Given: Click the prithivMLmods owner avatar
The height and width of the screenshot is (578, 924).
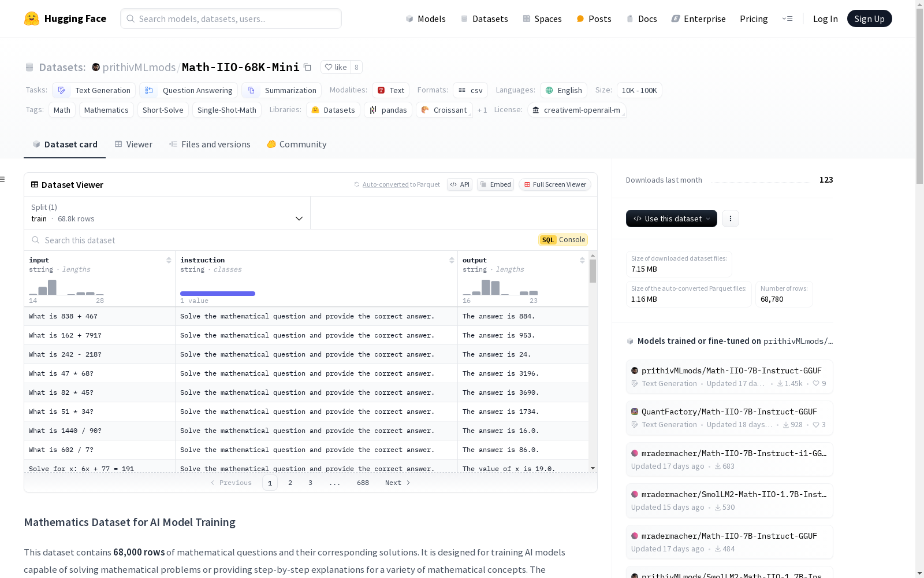Looking at the screenshot, I should coord(96,67).
